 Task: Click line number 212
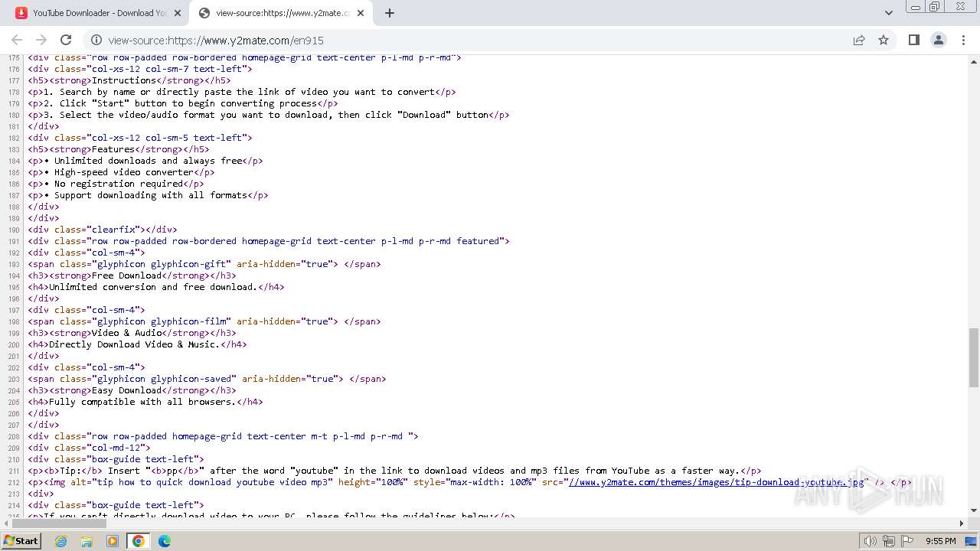click(14, 482)
